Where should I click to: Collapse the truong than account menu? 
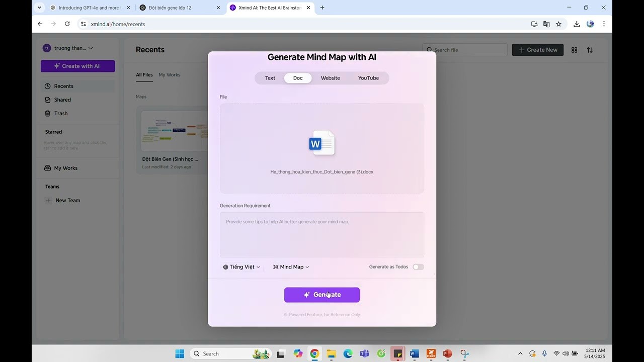pos(91,48)
